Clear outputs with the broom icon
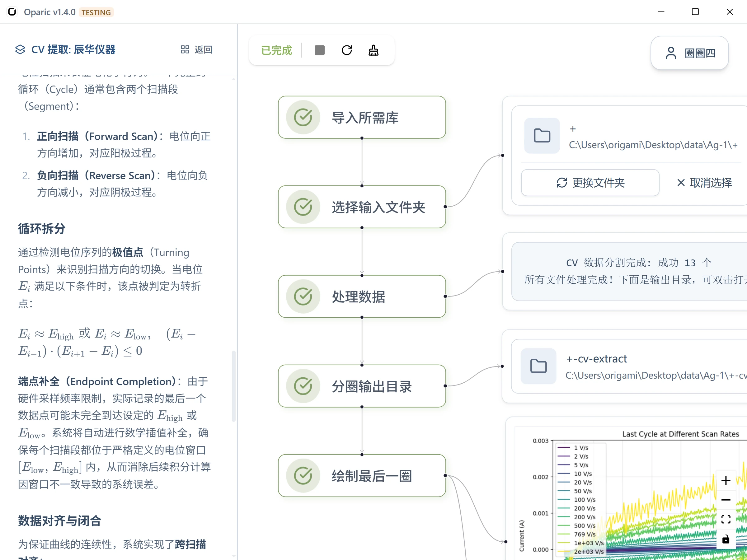This screenshot has width=747, height=560. [x=374, y=50]
